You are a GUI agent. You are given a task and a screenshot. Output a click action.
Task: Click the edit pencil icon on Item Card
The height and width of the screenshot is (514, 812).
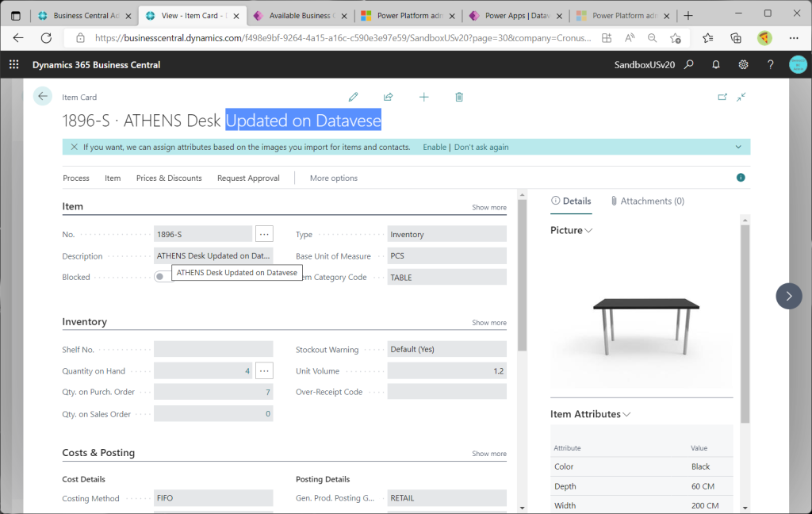tap(353, 97)
